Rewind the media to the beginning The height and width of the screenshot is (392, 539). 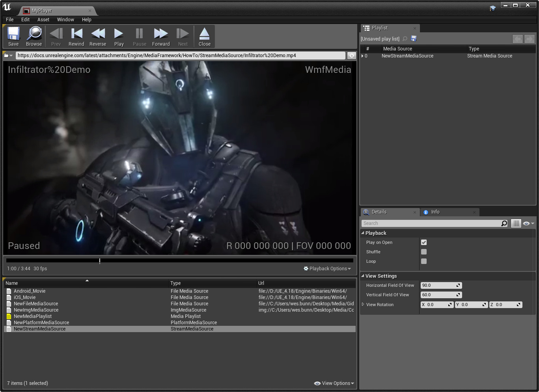point(76,37)
